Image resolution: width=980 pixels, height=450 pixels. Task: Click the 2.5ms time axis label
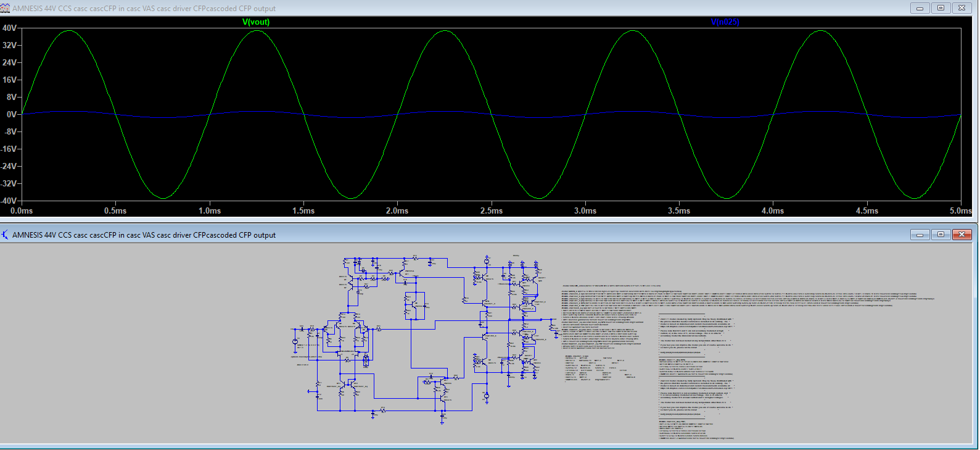pos(492,210)
